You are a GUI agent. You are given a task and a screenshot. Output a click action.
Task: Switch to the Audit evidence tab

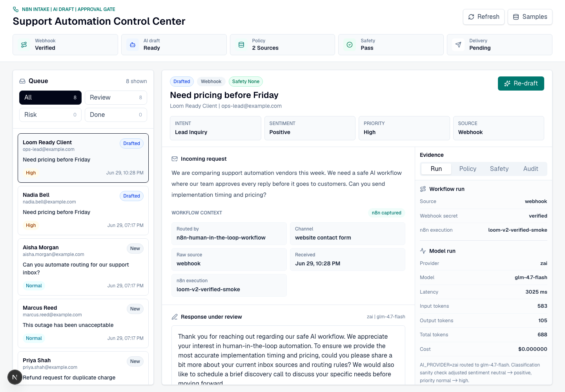531,169
